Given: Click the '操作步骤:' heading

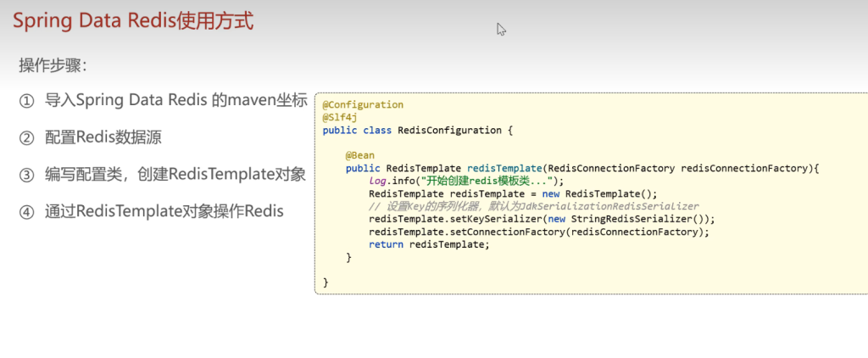Looking at the screenshot, I should pos(53,65).
